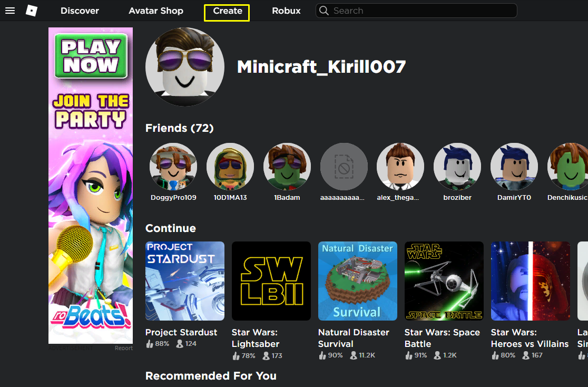Click the 1.2K players icon

[437, 355]
